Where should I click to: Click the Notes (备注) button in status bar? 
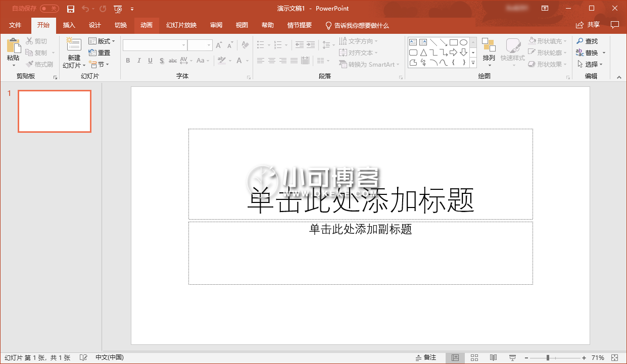pyautogui.click(x=426, y=357)
